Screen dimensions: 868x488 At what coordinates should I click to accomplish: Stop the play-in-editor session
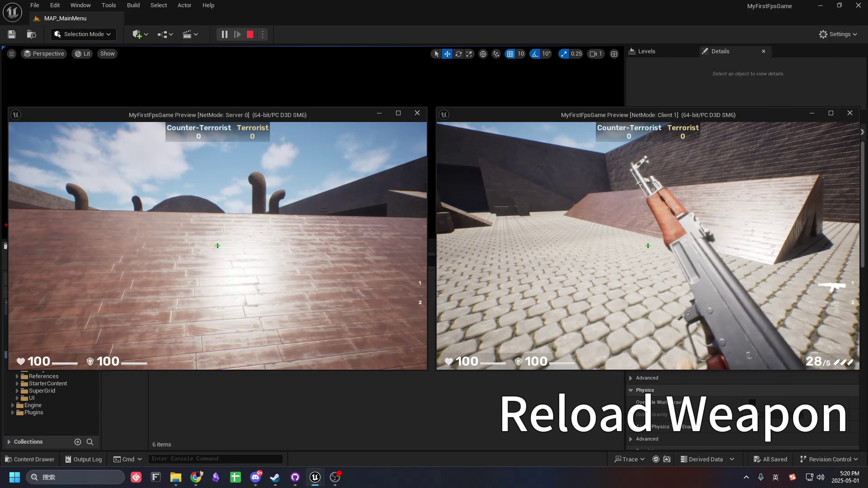point(250,34)
